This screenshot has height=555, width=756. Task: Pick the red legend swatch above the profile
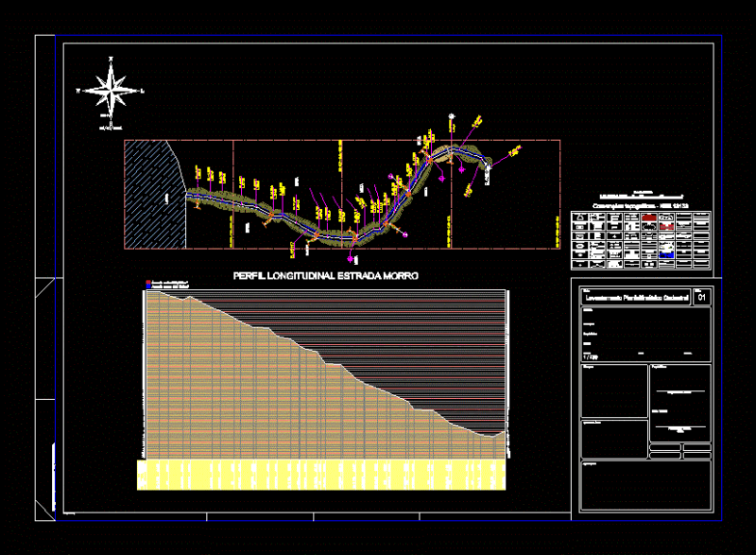point(148,282)
